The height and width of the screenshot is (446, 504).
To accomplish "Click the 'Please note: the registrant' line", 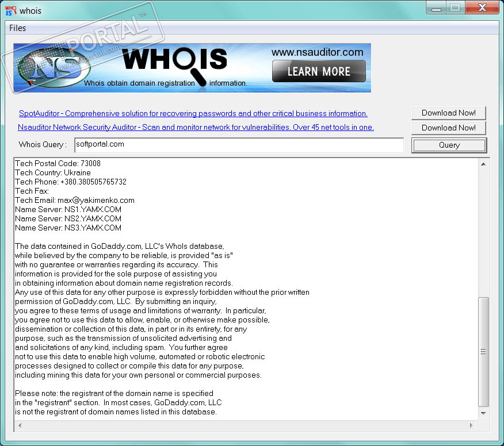I will click(114, 394).
